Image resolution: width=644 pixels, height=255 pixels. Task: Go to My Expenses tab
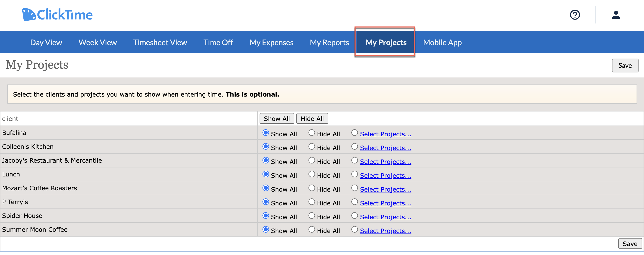[271, 42]
